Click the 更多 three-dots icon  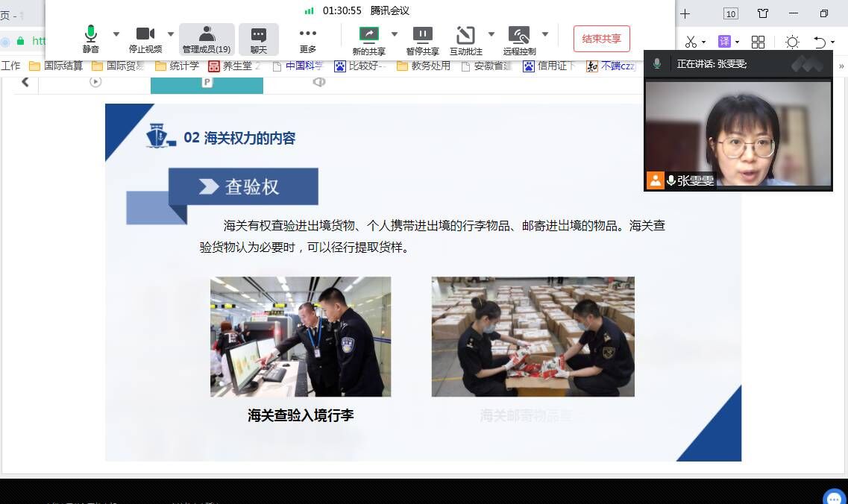click(x=308, y=39)
